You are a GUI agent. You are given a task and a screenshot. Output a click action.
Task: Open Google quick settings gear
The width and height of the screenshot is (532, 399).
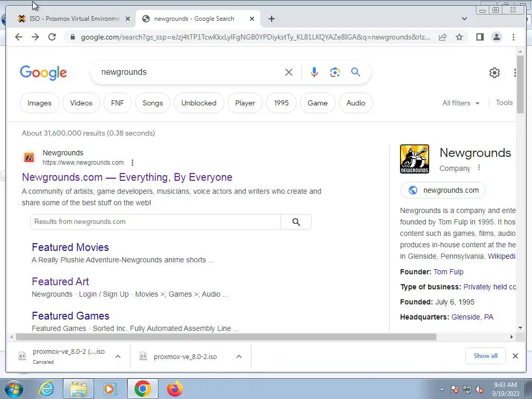coord(495,73)
